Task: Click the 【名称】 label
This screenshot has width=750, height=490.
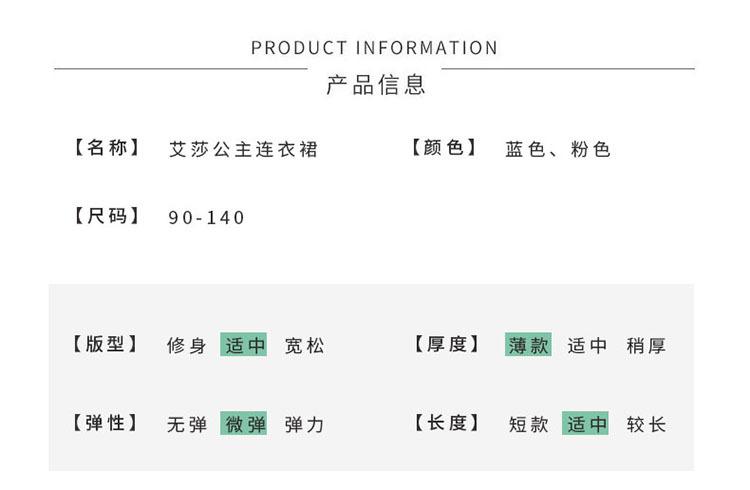Action: [x=107, y=147]
